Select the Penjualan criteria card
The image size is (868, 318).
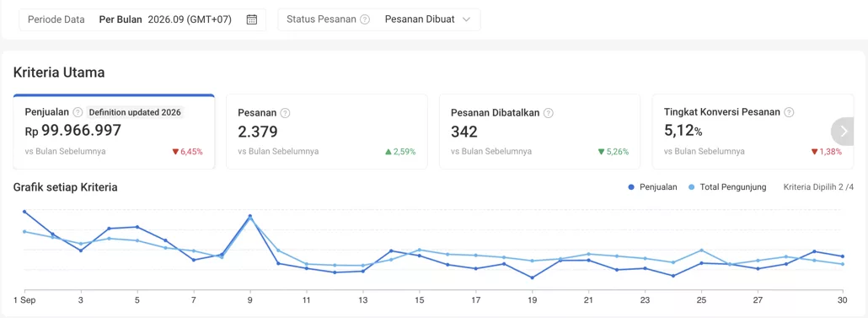114,132
